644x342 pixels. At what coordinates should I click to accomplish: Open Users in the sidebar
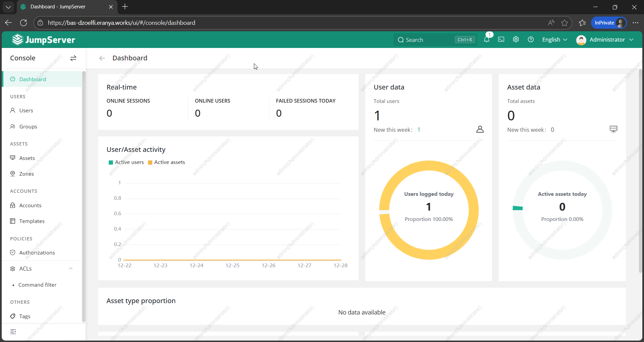(26, 111)
